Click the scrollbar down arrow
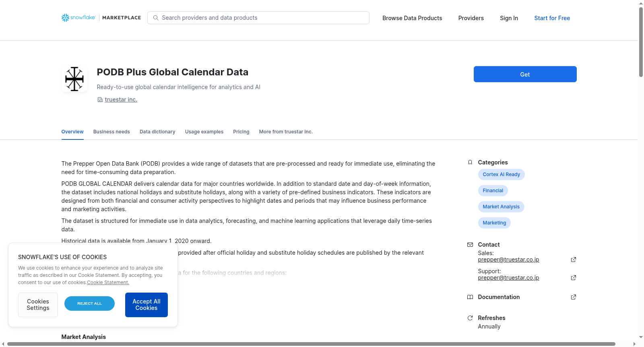The width and height of the screenshot is (644, 347). coord(641,337)
